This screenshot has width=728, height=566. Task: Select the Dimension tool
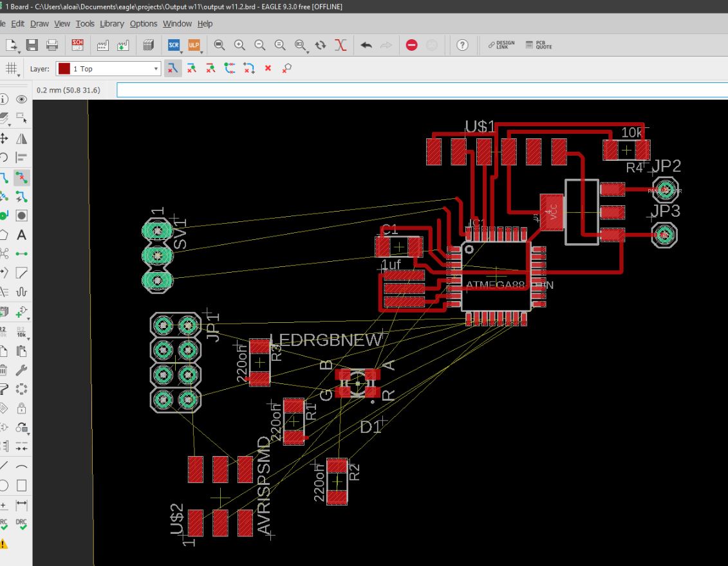(x=21, y=505)
